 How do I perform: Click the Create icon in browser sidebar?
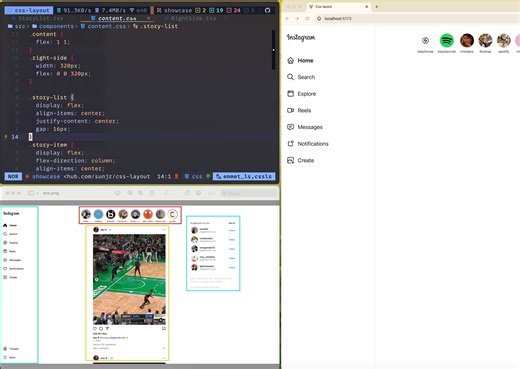click(291, 160)
